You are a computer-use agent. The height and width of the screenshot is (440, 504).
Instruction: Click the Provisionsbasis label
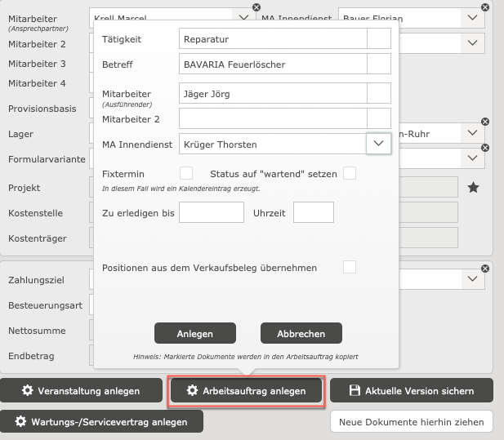pyautogui.click(x=42, y=109)
